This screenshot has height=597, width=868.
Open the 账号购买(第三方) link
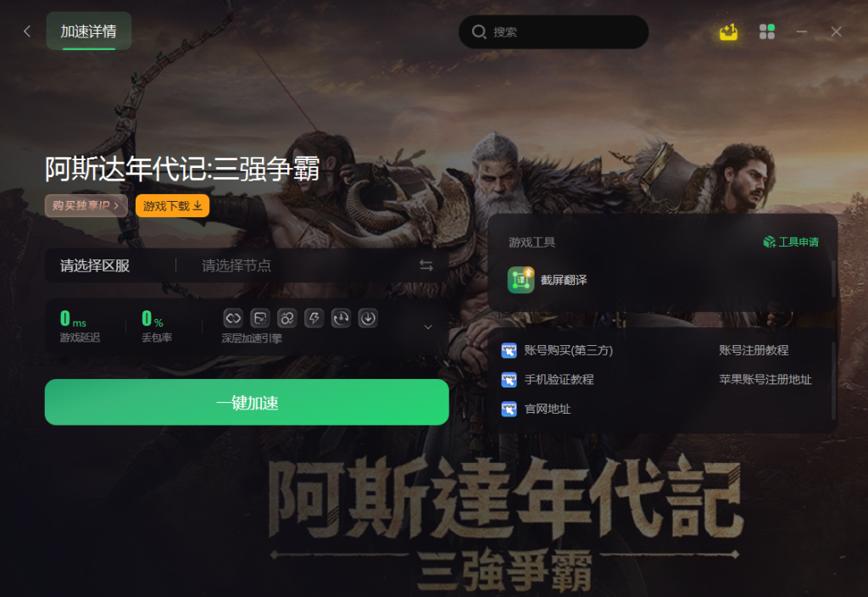click(x=558, y=350)
